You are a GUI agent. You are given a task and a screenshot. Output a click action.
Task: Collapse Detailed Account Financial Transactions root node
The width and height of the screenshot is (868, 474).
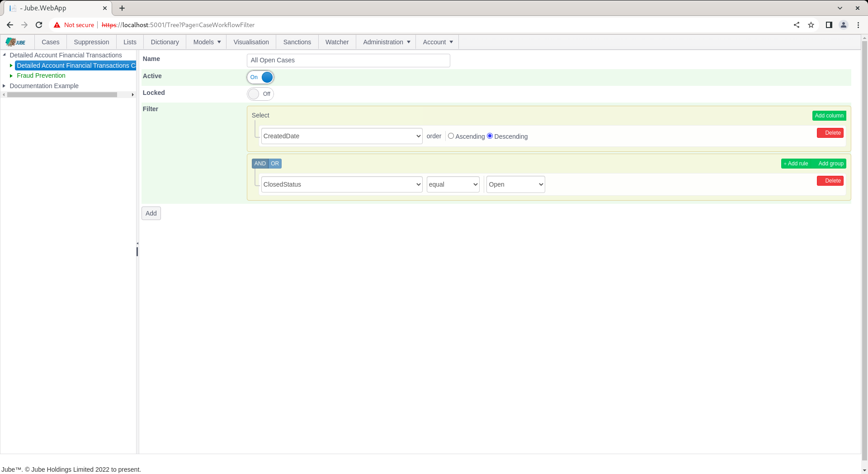click(5, 55)
